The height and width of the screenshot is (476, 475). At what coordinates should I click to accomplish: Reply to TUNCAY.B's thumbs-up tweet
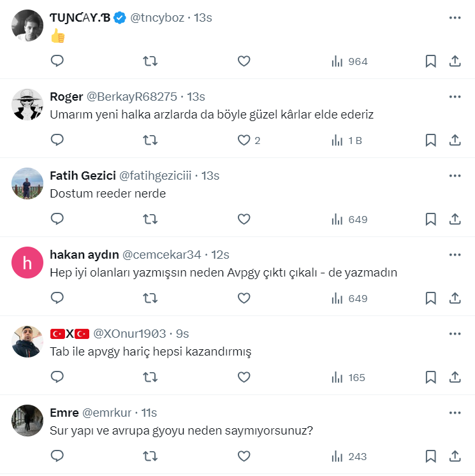pos(57,61)
